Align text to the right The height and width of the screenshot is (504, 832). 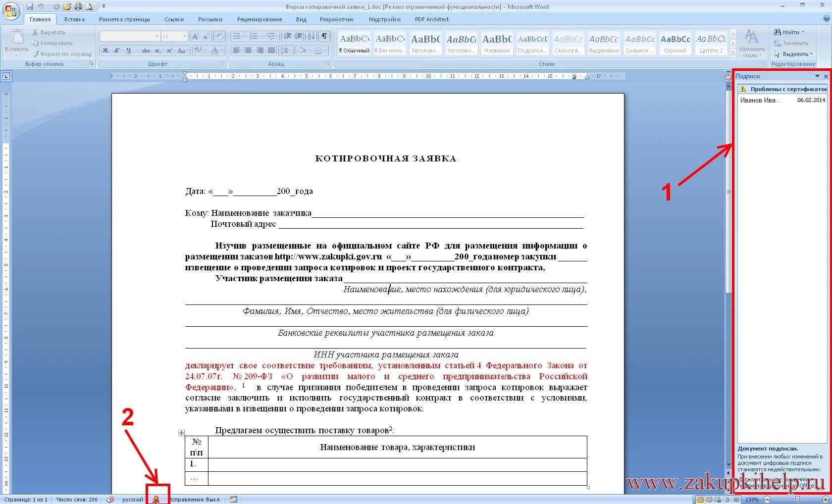(x=260, y=50)
